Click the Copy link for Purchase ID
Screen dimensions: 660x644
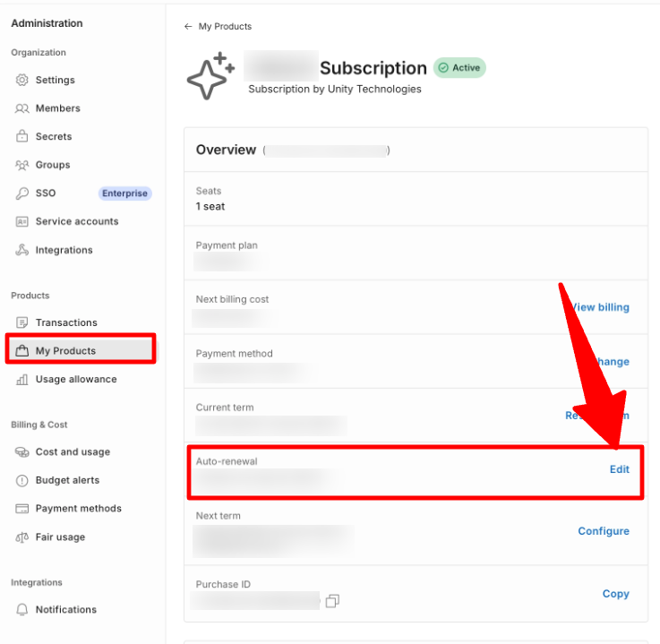click(616, 594)
